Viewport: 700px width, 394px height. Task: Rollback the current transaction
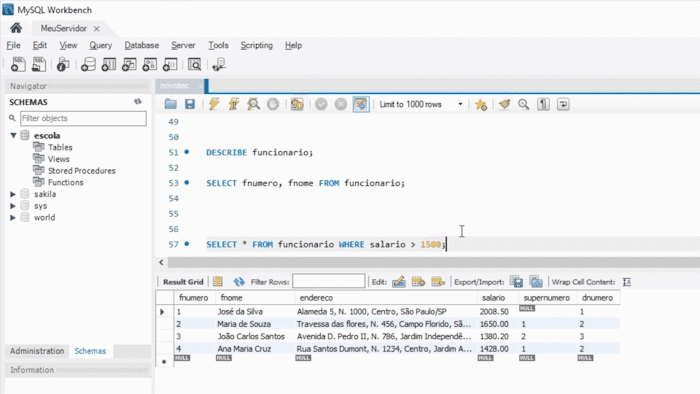tap(341, 104)
